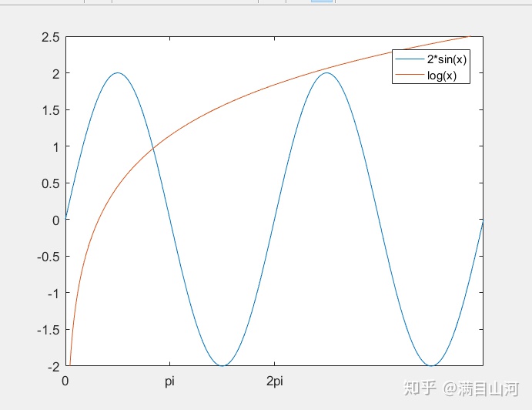Click the y-axis tick label 2
Screen dimensions: 532x410
click(55, 74)
